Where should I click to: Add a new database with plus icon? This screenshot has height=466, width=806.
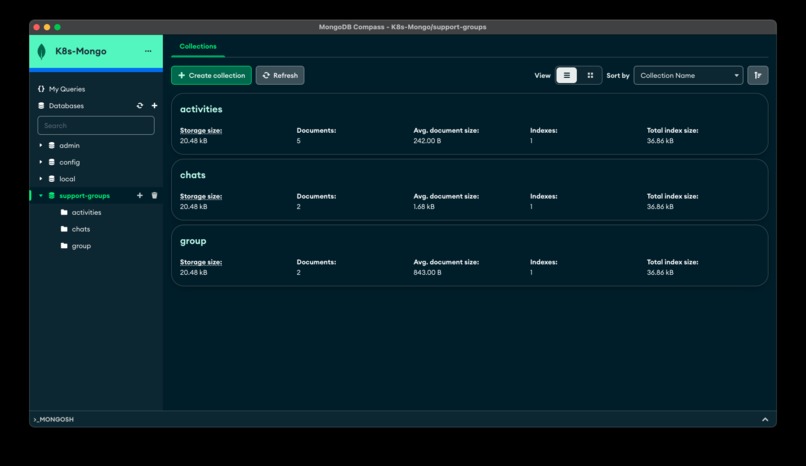tap(154, 105)
